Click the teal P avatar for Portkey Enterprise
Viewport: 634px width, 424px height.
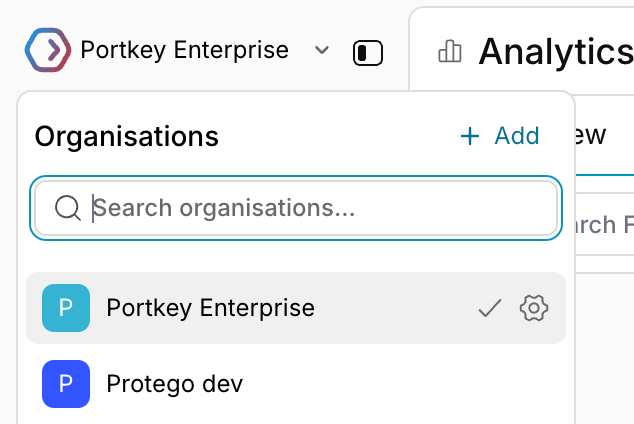tap(66, 308)
